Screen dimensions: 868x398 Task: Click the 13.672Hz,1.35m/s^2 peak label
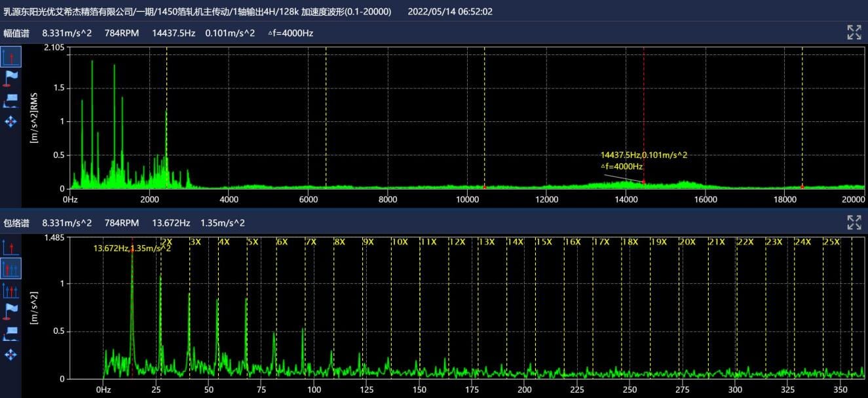point(132,249)
